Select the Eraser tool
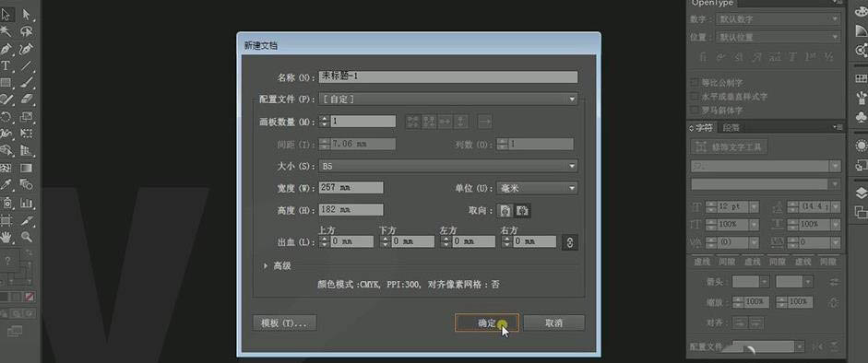Image resolution: width=868 pixels, height=363 pixels. 27,100
